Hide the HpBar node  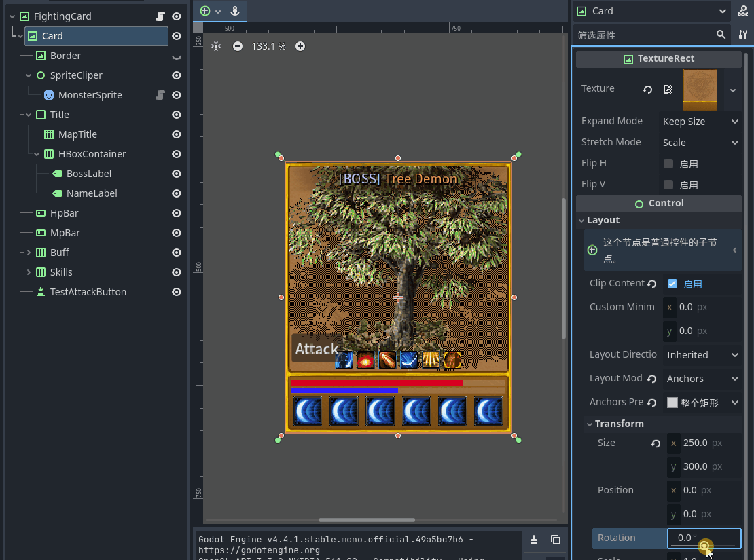click(x=177, y=213)
